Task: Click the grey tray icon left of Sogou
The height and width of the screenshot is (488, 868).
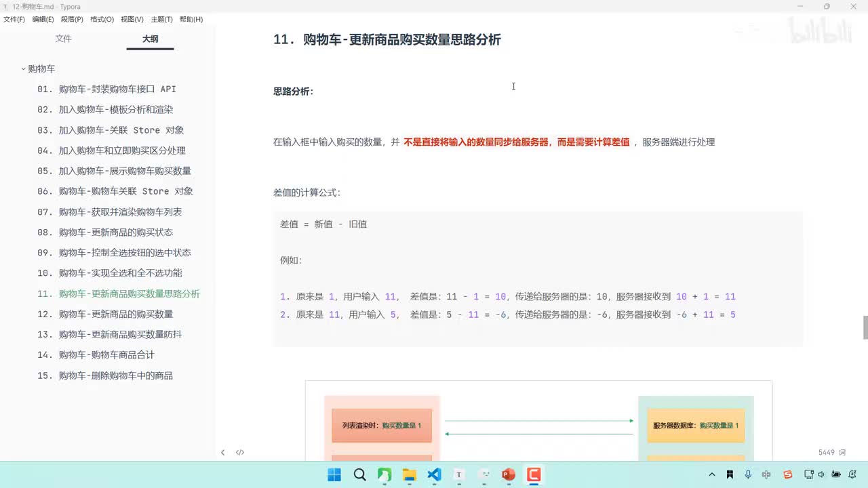Action: (x=767, y=474)
